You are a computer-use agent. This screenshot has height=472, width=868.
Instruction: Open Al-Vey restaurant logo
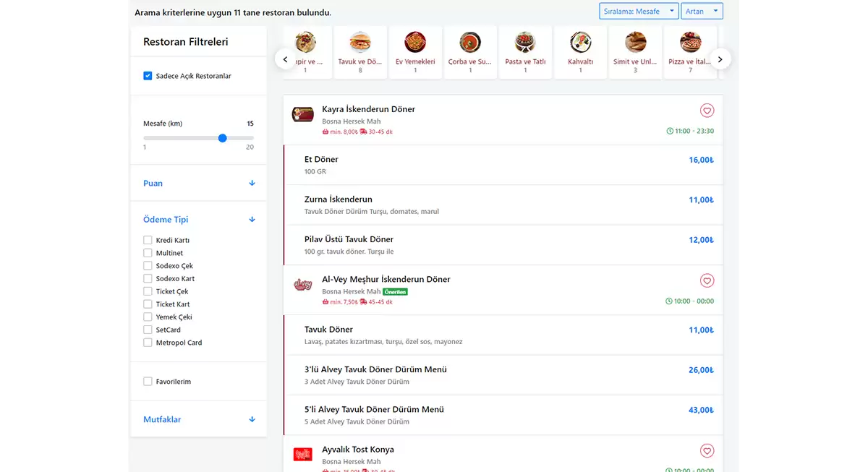tap(302, 285)
